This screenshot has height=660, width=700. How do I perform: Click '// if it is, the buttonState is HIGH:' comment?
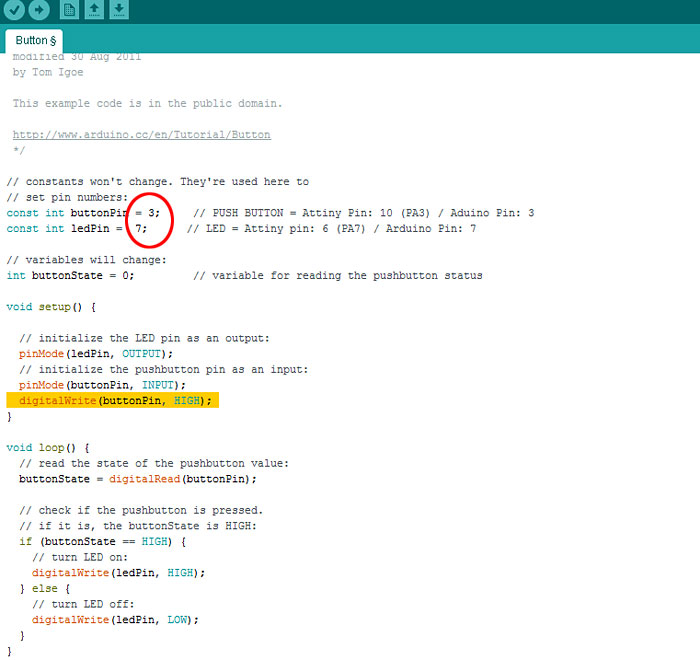click(x=138, y=526)
